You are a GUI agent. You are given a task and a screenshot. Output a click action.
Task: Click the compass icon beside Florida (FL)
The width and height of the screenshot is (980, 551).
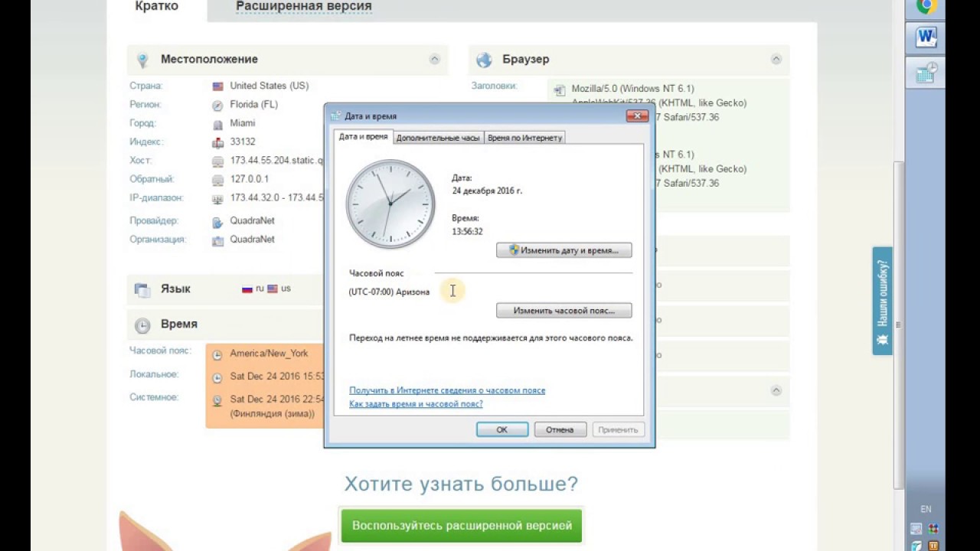[x=217, y=105]
